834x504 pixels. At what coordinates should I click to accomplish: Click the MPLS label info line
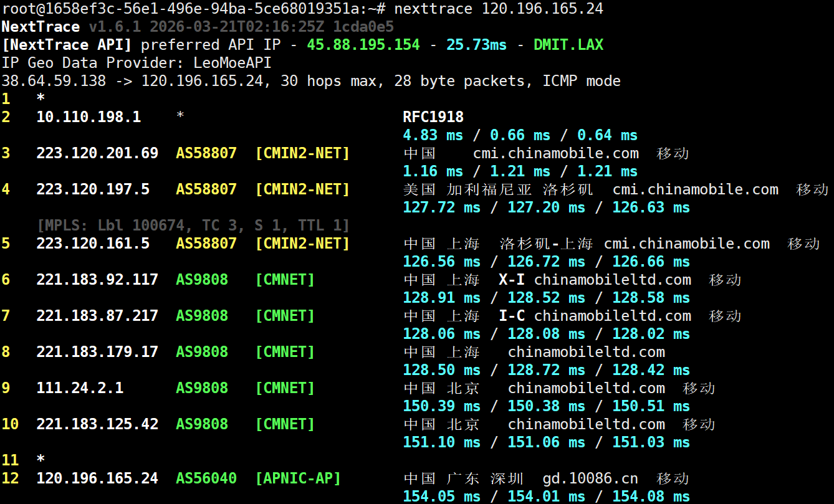tap(193, 226)
